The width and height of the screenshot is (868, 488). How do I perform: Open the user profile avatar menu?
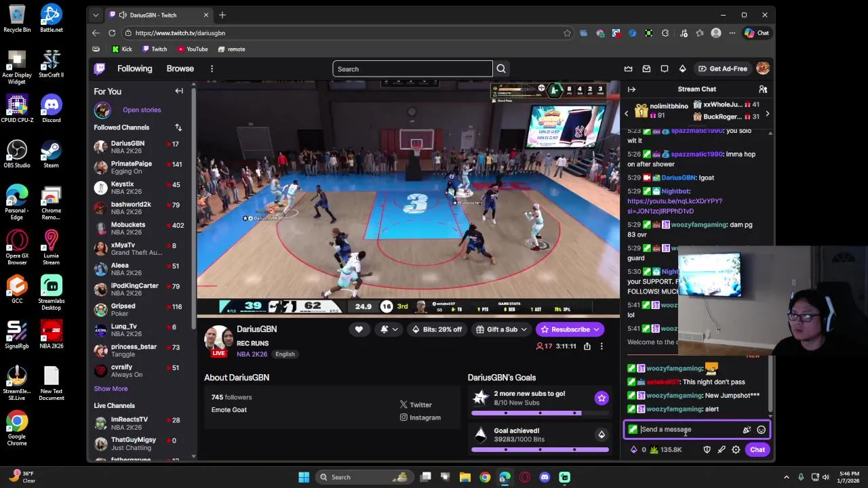763,68
